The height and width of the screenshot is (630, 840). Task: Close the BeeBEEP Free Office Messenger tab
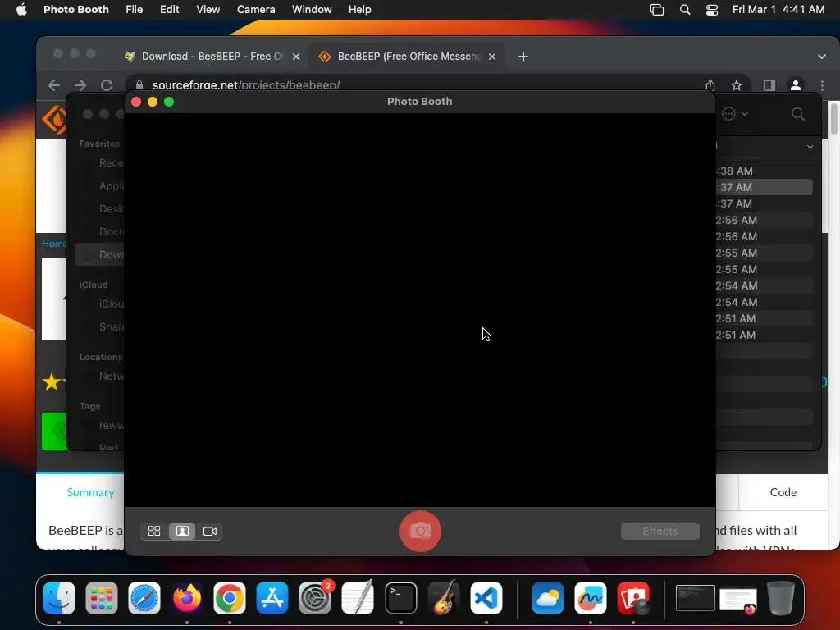(492, 57)
